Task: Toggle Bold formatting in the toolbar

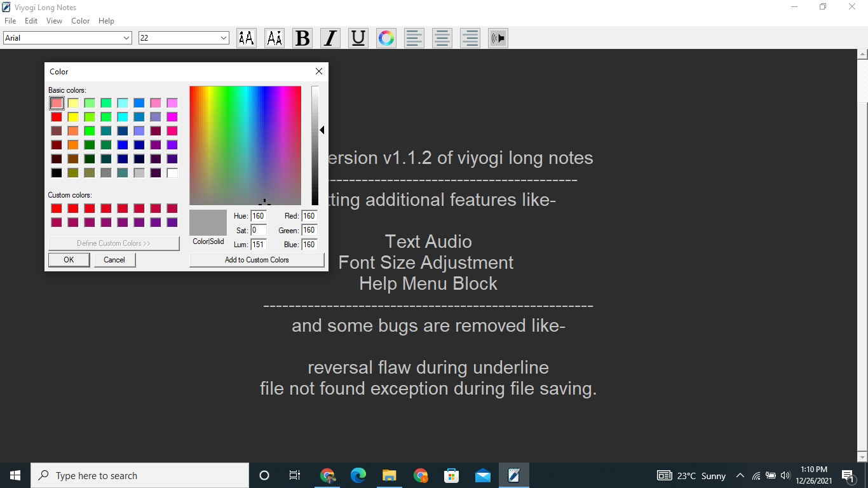Action: 302,38
